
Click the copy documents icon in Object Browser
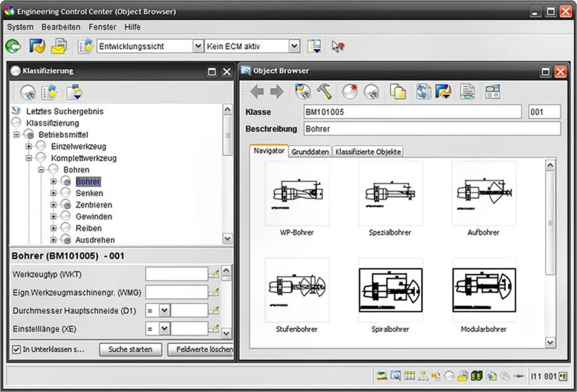[397, 91]
